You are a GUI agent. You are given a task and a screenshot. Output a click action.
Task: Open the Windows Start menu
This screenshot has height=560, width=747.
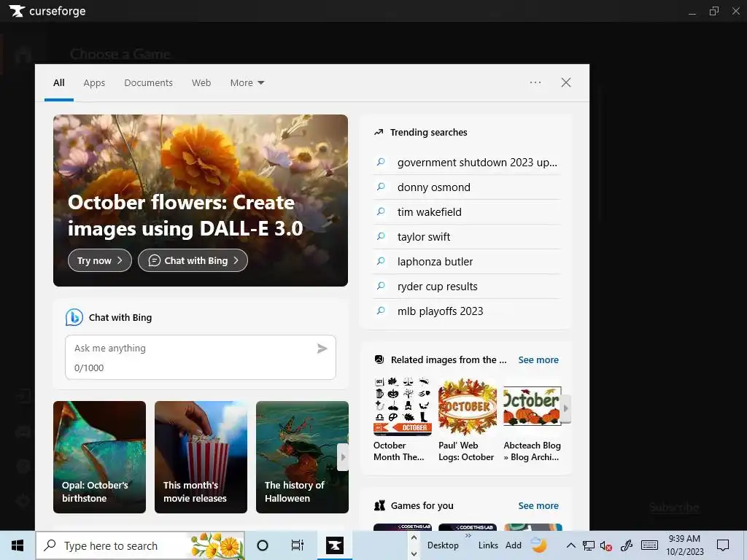click(18, 545)
